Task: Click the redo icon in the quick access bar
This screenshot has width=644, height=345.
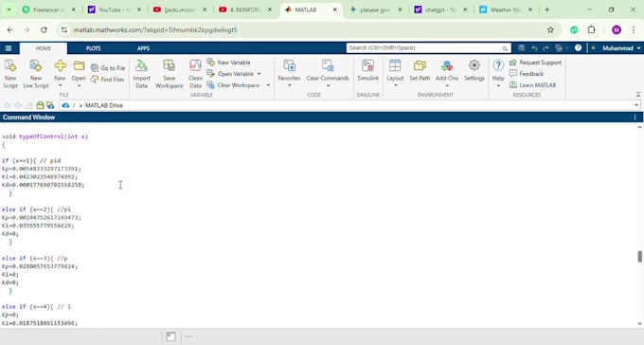Action: [546, 48]
